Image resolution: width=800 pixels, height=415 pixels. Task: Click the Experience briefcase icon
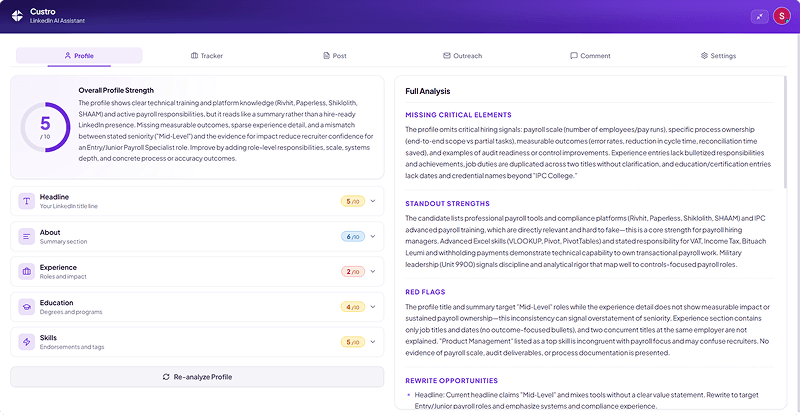click(27, 272)
